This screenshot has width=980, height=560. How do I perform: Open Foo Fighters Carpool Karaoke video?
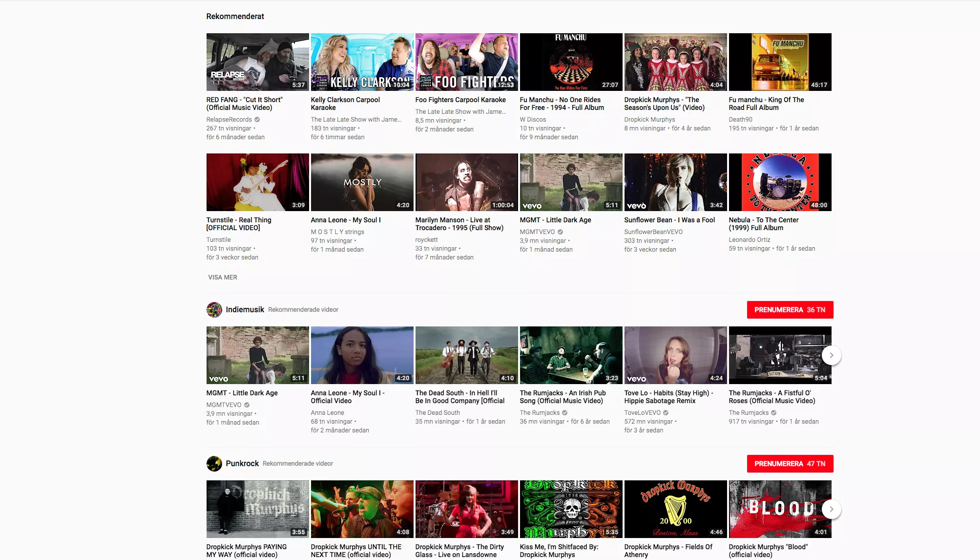click(x=466, y=61)
